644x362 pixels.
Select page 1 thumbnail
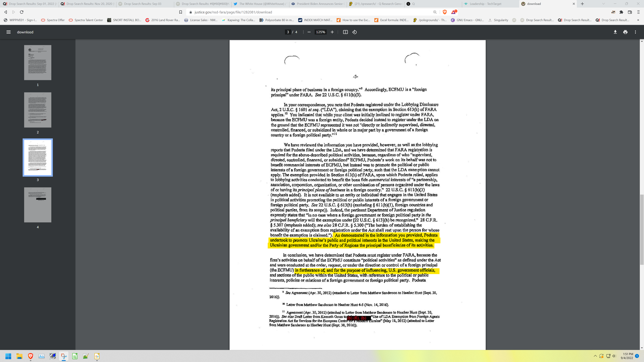coord(38,63)
